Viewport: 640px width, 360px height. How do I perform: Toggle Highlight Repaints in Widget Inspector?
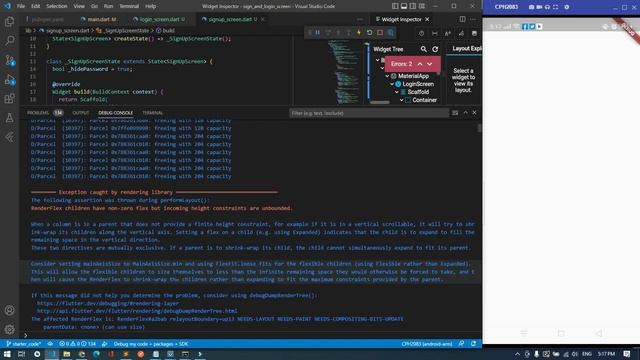click(461, 33)
